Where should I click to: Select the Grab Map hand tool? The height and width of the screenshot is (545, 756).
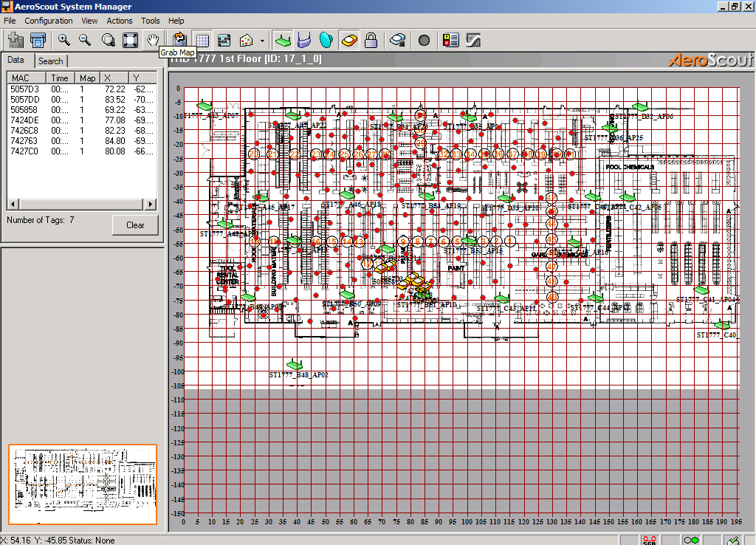click(x=152, y=40)
